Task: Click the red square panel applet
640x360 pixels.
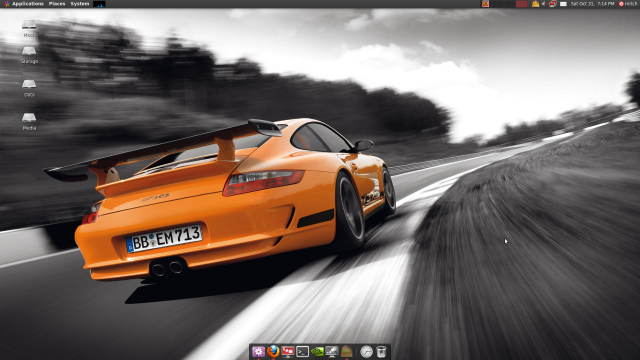Action: click(x=521, y=4)
